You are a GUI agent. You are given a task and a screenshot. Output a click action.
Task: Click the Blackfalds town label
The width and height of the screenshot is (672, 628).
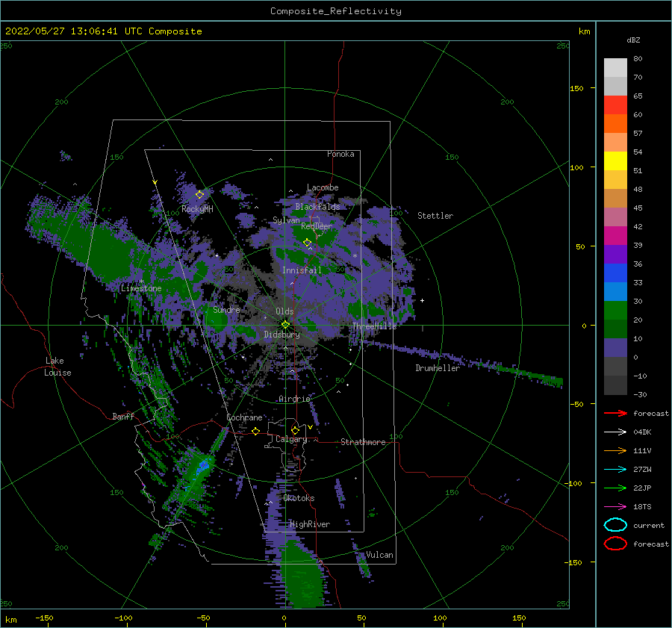click(317, 207)
